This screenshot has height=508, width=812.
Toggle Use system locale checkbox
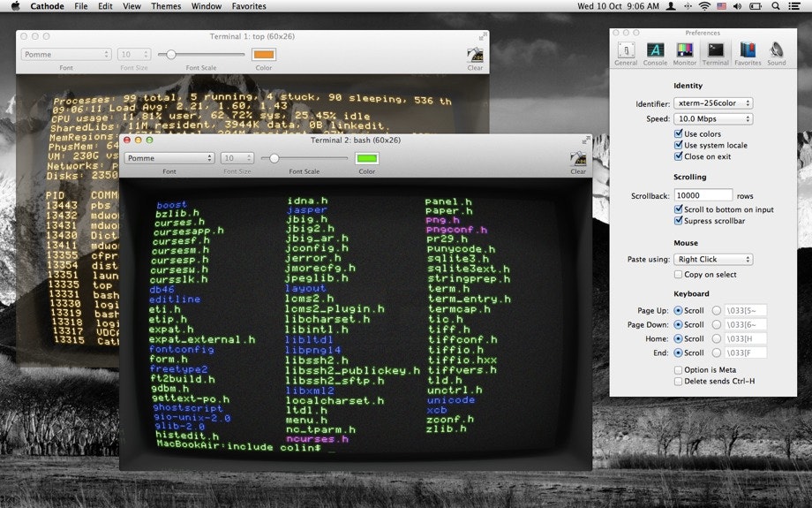678,145
